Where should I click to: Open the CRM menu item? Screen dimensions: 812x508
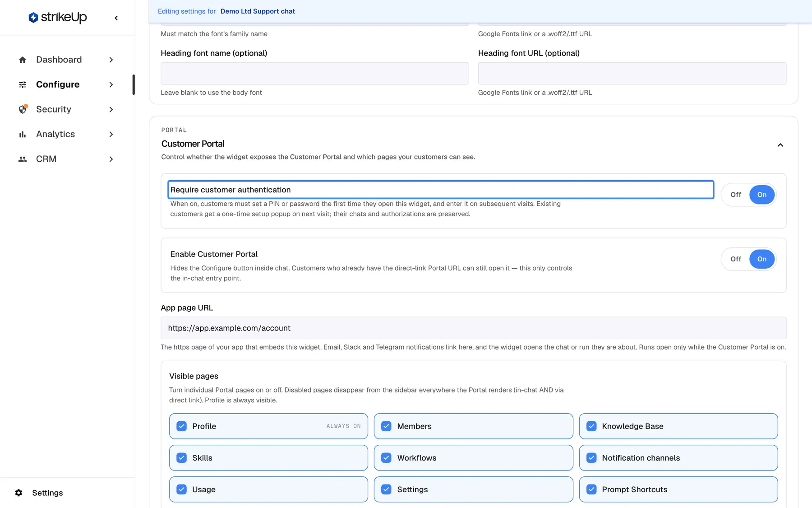point(67,159)
